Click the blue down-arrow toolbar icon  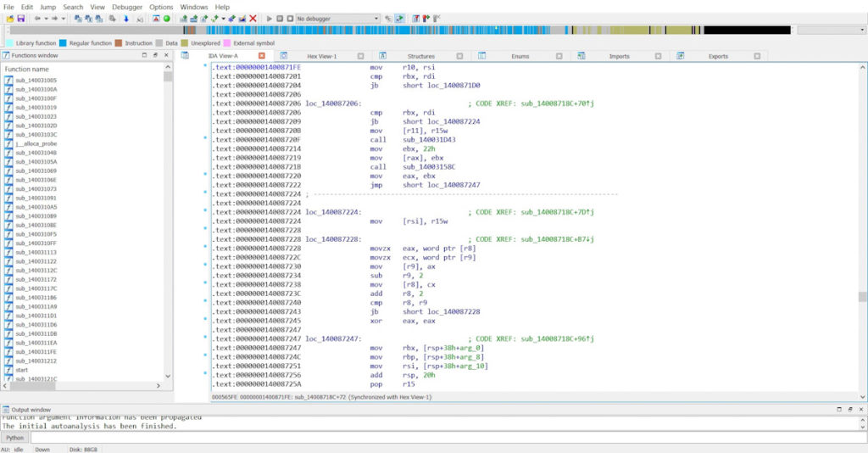point(125,19)
